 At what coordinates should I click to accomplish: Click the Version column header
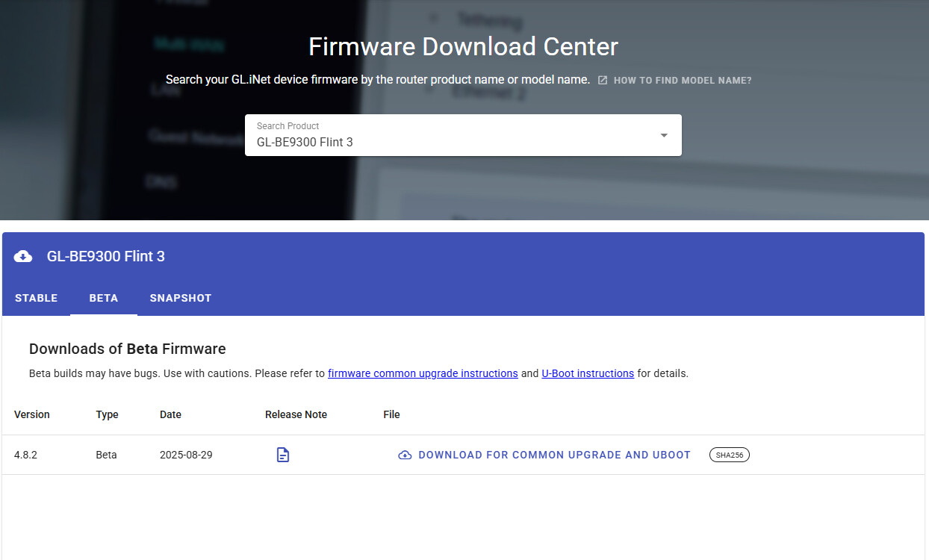(x=32, y=414)
